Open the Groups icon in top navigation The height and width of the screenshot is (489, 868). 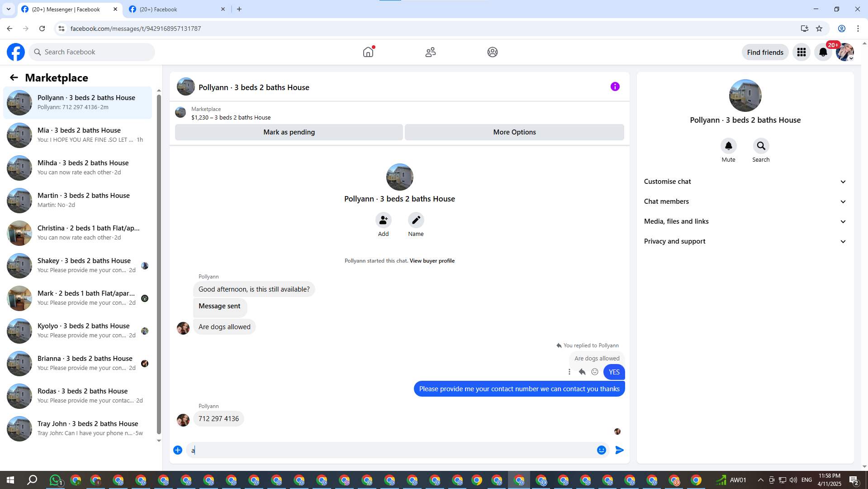coord(493,52)
